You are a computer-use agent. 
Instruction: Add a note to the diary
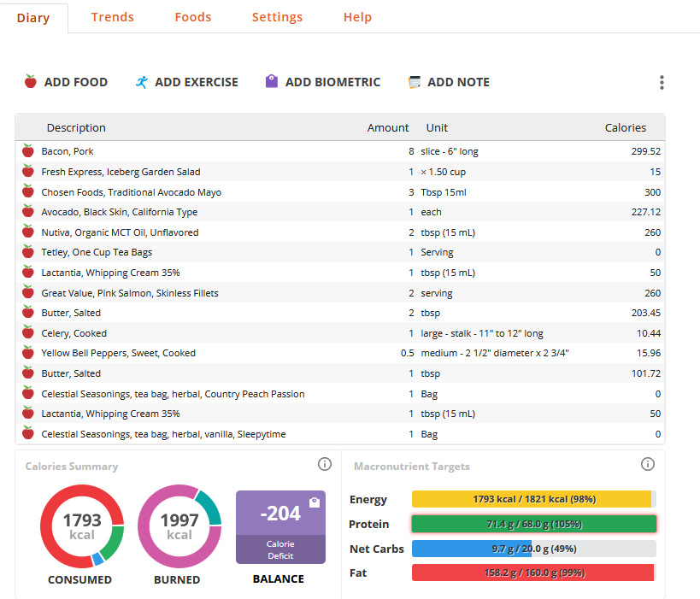pos(449,82)
